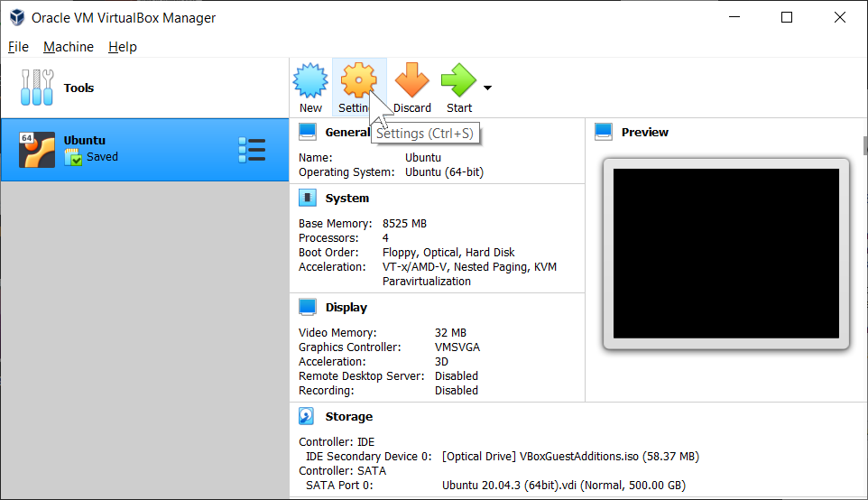Minimize the VirtualBox Manager window
Viewport: 868px width, 500px height.
point(734,17)
